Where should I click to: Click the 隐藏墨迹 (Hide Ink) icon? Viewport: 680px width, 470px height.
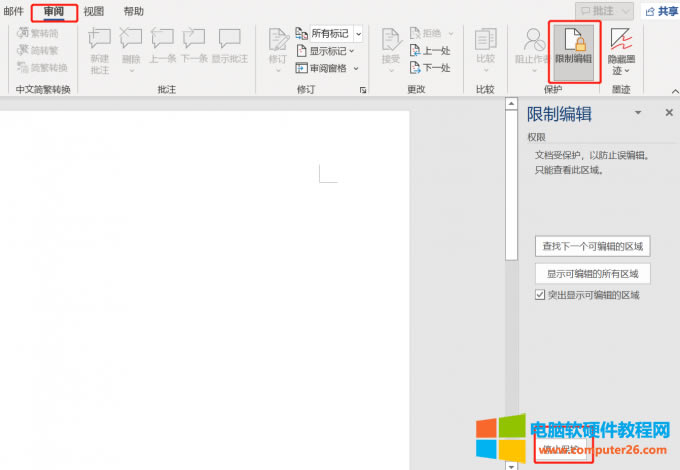point(621,49)
